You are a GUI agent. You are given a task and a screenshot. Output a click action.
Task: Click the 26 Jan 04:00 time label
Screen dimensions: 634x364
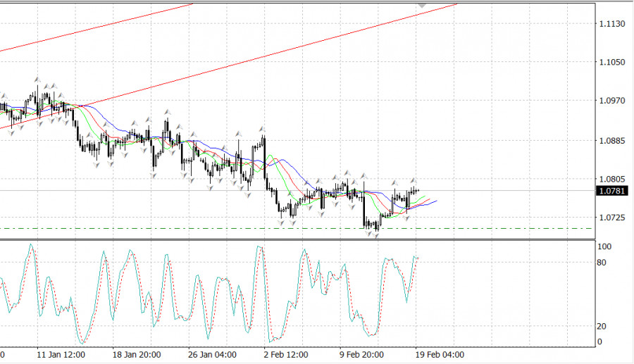point(212,355)
